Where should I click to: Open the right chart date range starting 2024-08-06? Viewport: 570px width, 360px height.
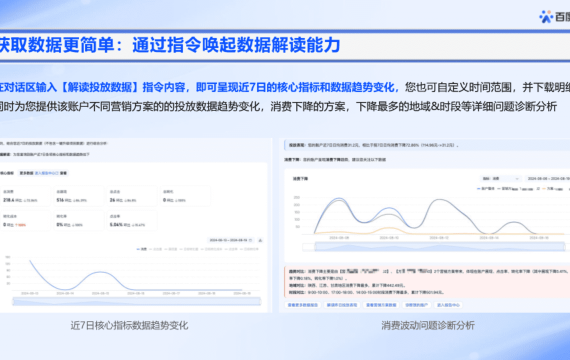[x=548, y=179]
